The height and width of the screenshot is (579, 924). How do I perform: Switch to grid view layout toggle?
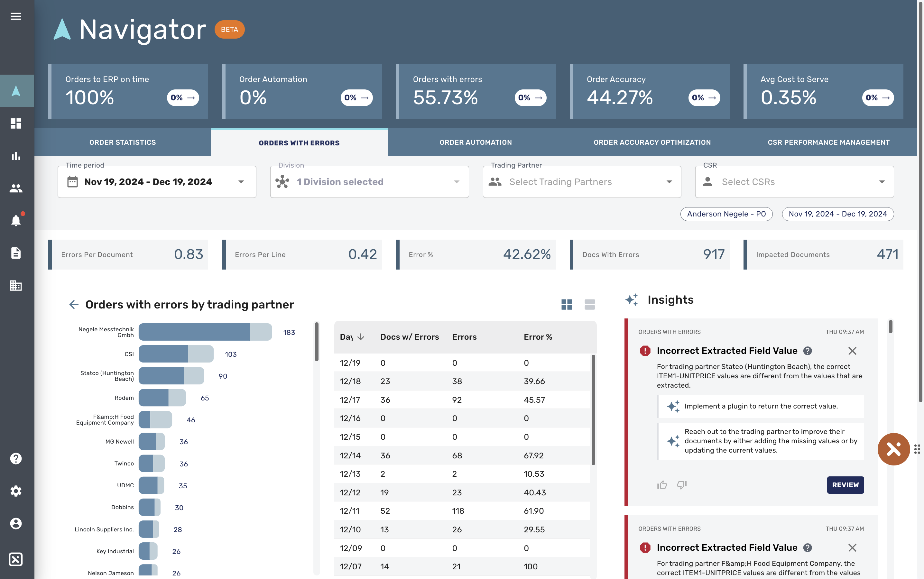[x=566, y=304]
